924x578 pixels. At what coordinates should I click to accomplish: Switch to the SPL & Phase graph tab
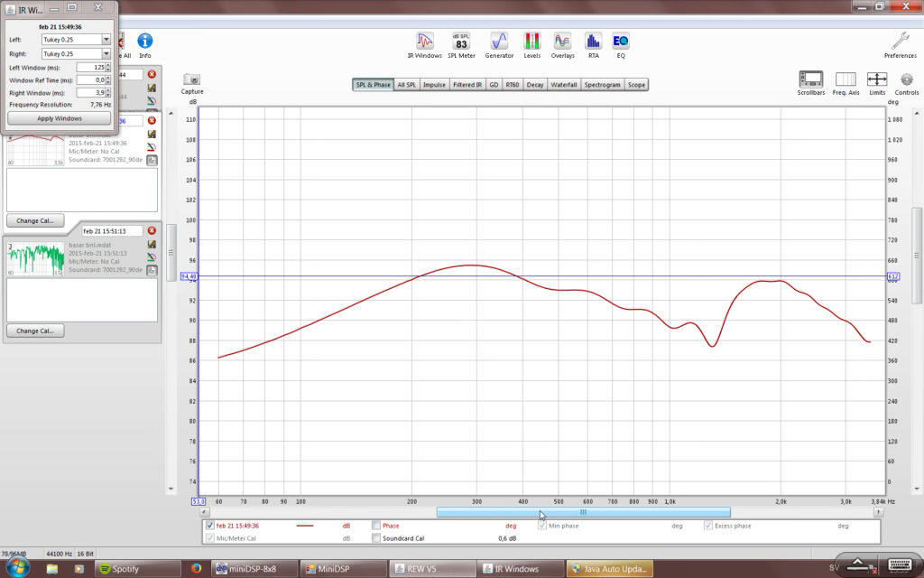coord(373,84)
